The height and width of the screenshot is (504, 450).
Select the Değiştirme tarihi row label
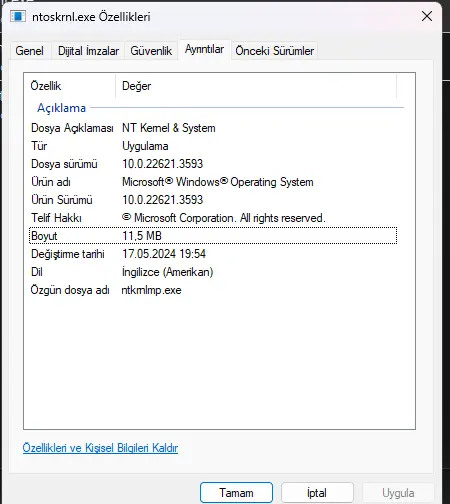click(68, 254)
